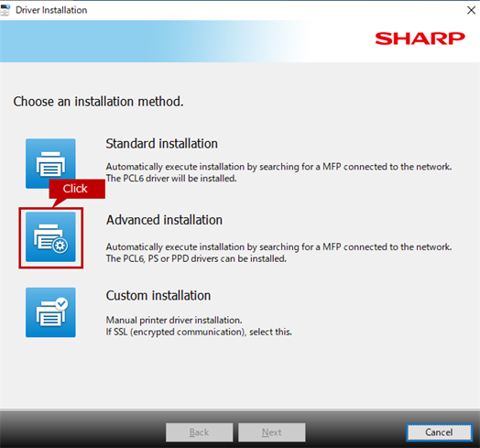The image size is (480, 448).
Task: Close the Driver Installation window
Action: (471, 10)
